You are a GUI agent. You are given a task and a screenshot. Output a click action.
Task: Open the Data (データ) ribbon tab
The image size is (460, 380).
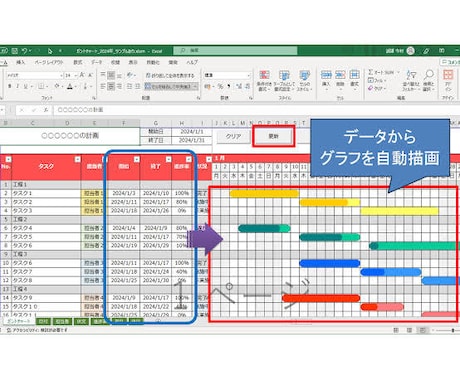click(97, 62)
